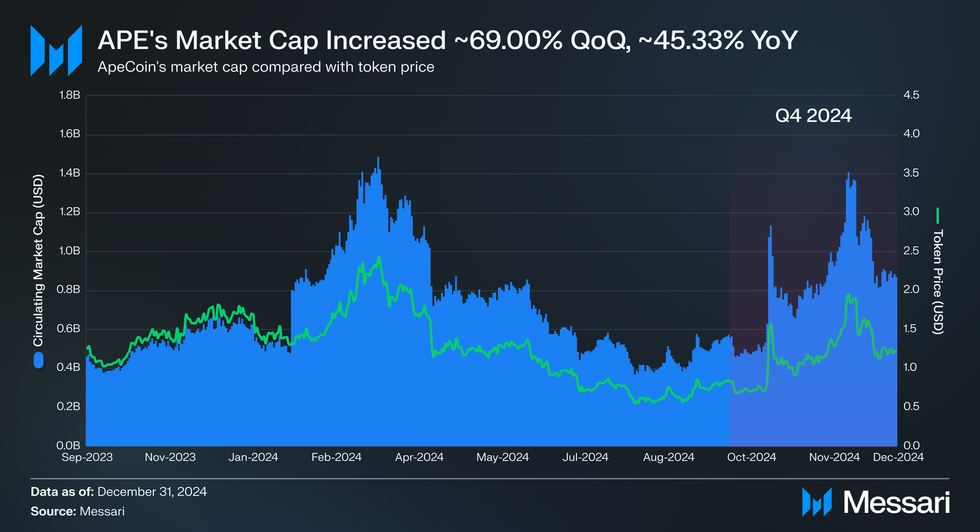Select the Sep-2023 x-axis label
The image size is (980, 532).
(x=87, y=457)
